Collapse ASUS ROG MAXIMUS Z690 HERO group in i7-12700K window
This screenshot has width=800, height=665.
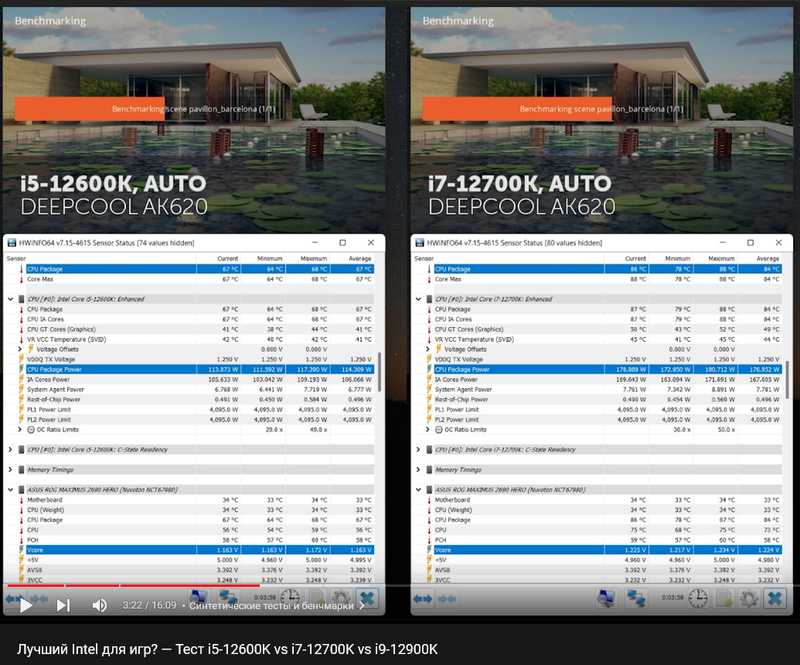tap(418, 489)
